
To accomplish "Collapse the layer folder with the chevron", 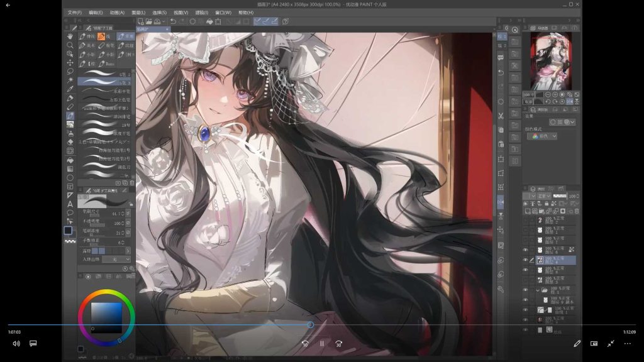I will click(537, 290).
